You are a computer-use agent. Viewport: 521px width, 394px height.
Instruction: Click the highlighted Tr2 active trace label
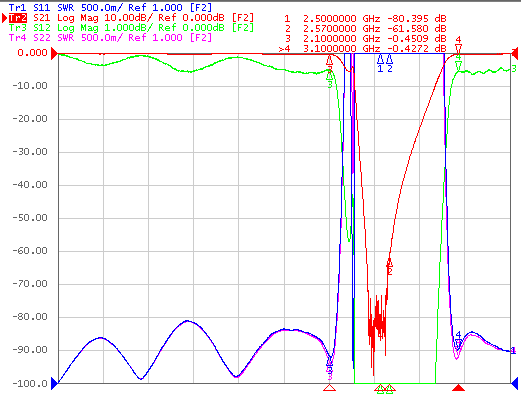[18, 18]
